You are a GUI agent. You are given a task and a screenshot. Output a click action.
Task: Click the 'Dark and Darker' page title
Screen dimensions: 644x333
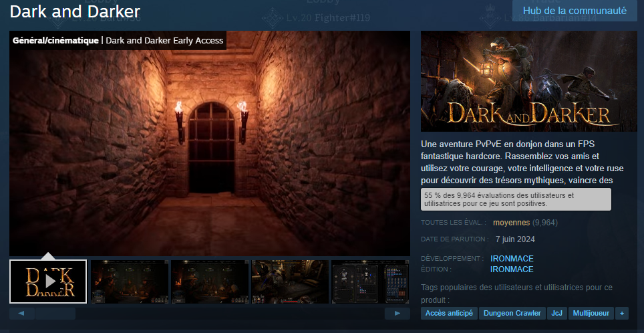75,11
